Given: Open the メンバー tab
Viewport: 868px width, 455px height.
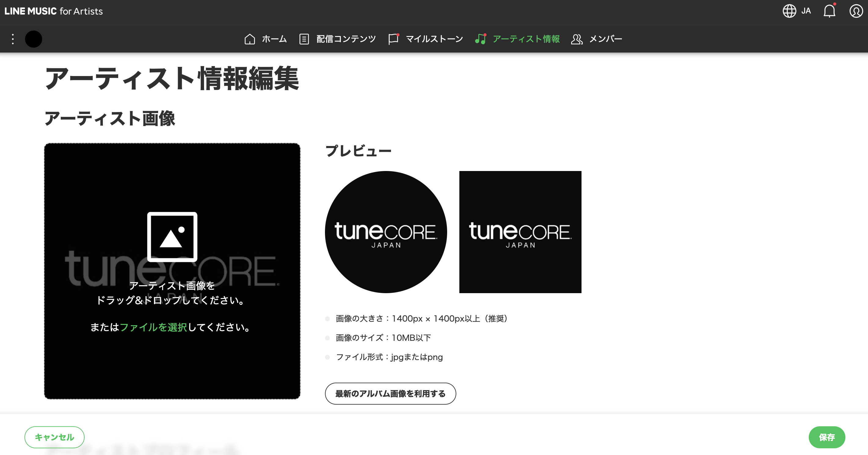Looking at the screenshot, I should click(x=606, y=39).
